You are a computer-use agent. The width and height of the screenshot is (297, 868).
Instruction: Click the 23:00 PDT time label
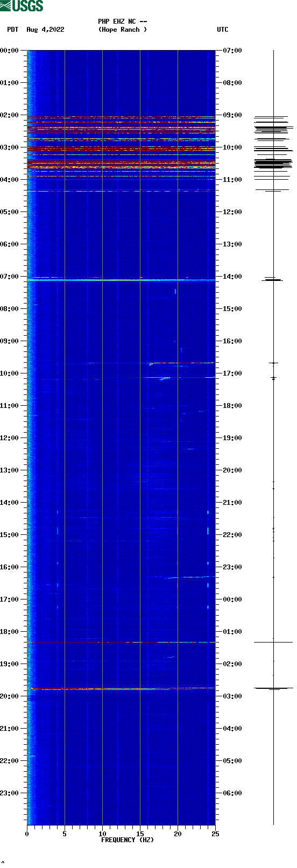(9, 793)
